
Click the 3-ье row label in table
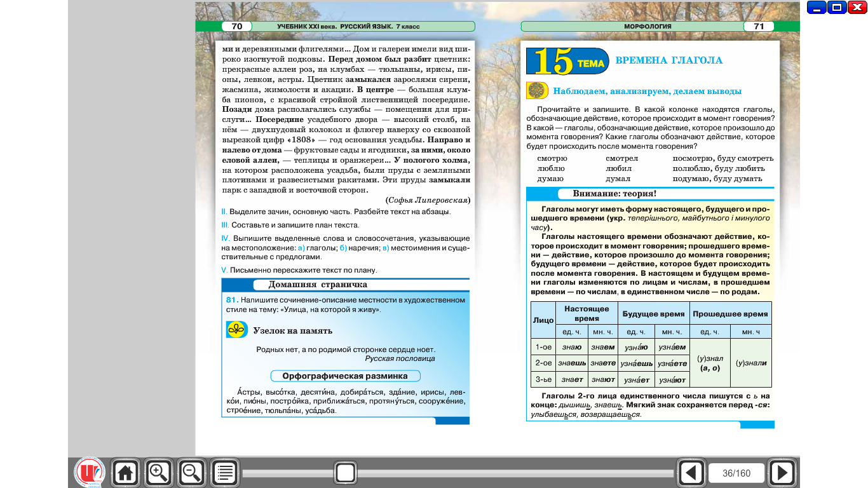point(543,379)
